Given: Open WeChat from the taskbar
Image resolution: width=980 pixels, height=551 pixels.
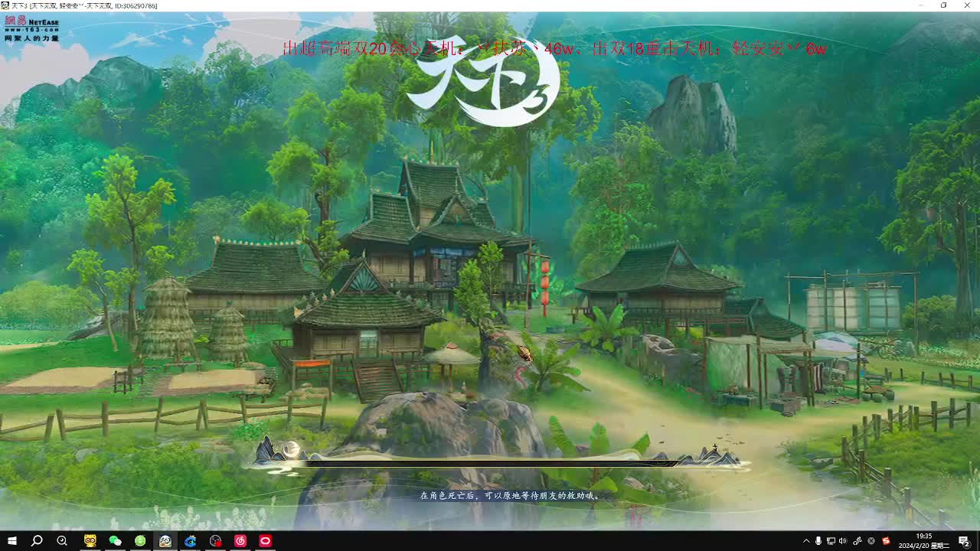Looking at the screenshot, I should pyautogui.click(x=116, y=541).
